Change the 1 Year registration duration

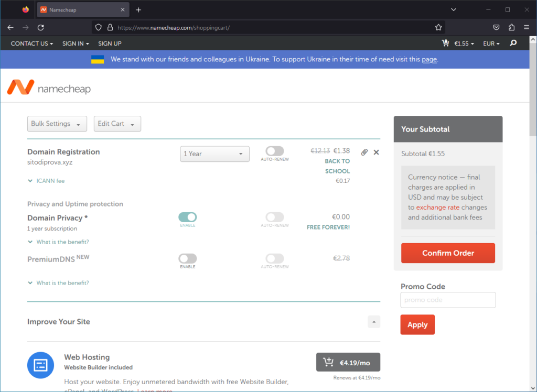(x=214, y=154)
